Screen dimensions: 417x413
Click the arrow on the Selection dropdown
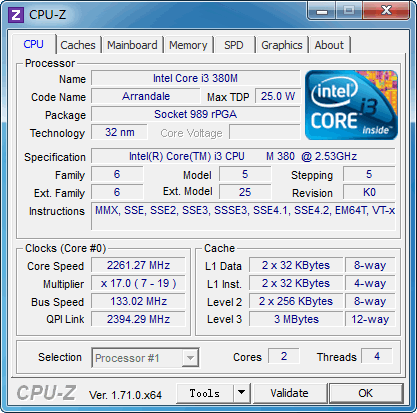(190, 358)
